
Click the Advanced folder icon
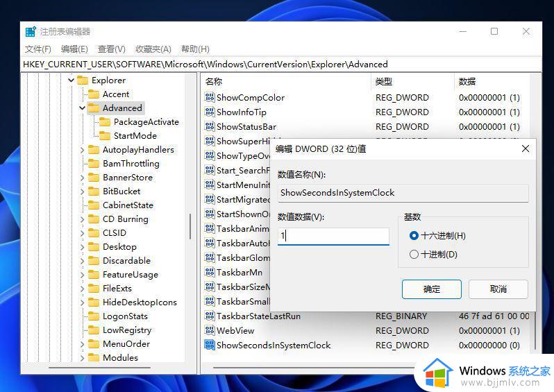pos(94,108)
